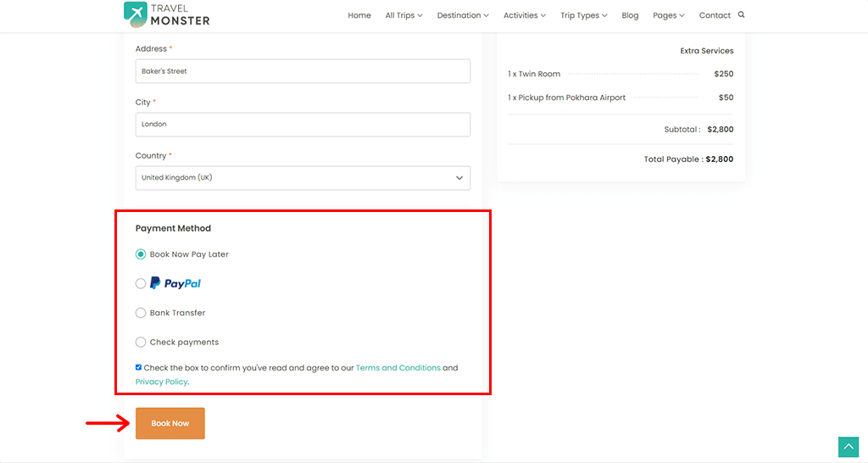Expand the All Trips menu
Viewport: 868px width, 463px height.
click(403, 15)
